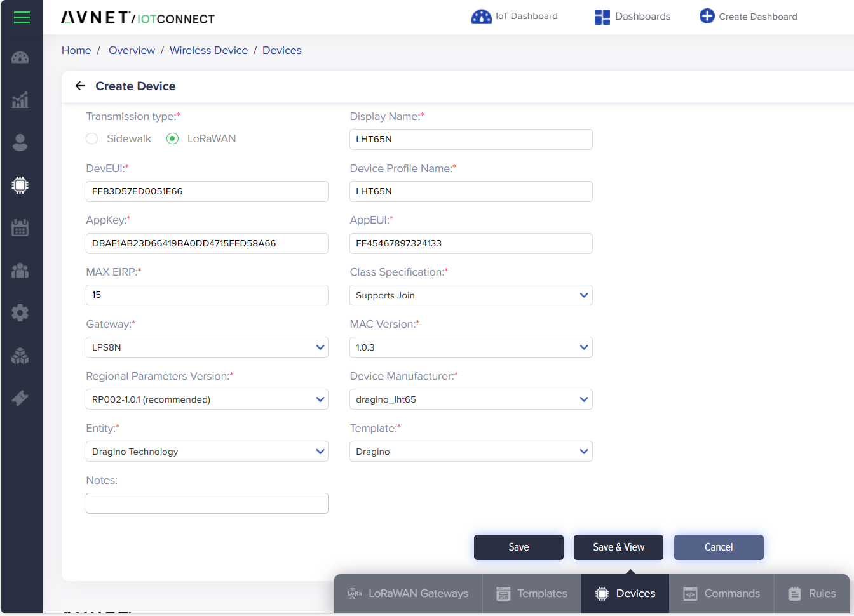Viewport: 854px width, 616px height.
Task: Click the DevEUI input field
Action: (x=207, y=191)
